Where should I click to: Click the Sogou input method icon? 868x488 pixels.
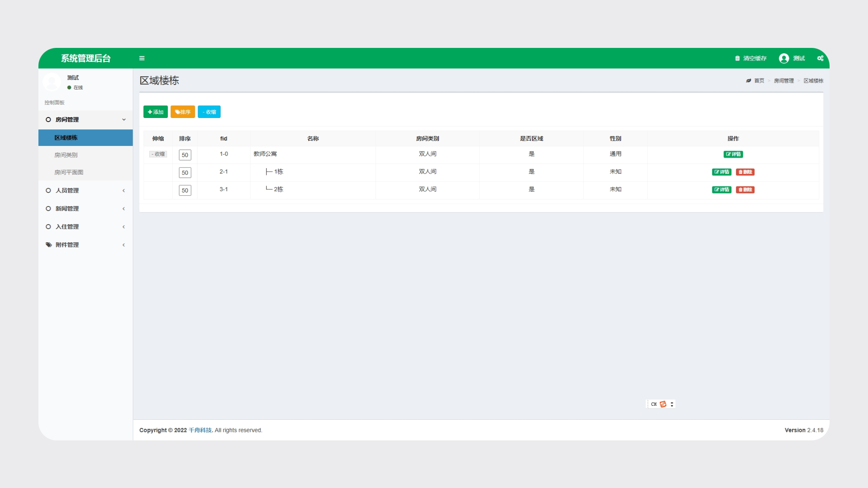click(663, 404)
